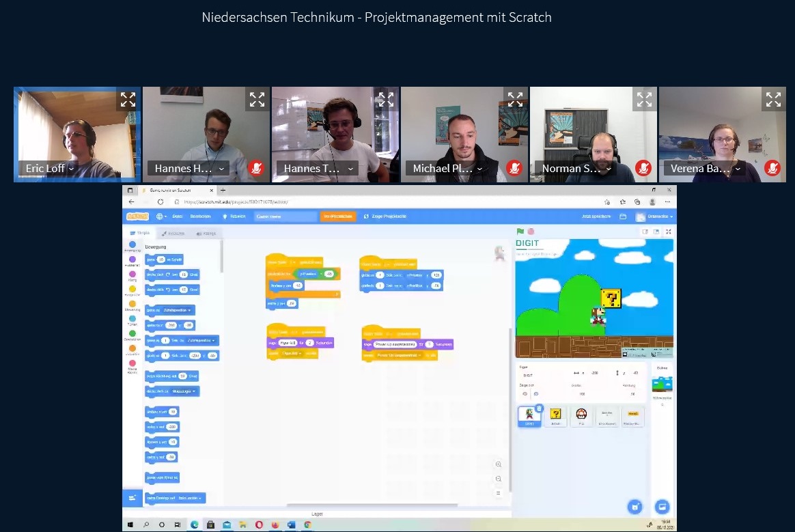Viewport: 795px width, 532px height.
Task: Zoom in on the script workspace
Action: [499, 464]
